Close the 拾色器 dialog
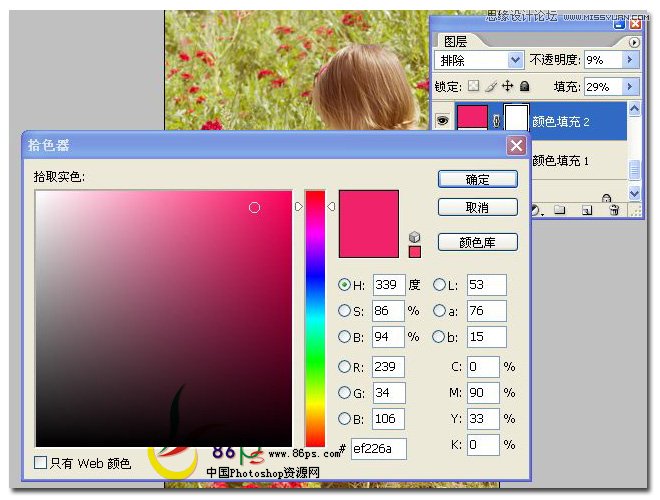Viewport: 660px width, 500px height. click(516, 146)
